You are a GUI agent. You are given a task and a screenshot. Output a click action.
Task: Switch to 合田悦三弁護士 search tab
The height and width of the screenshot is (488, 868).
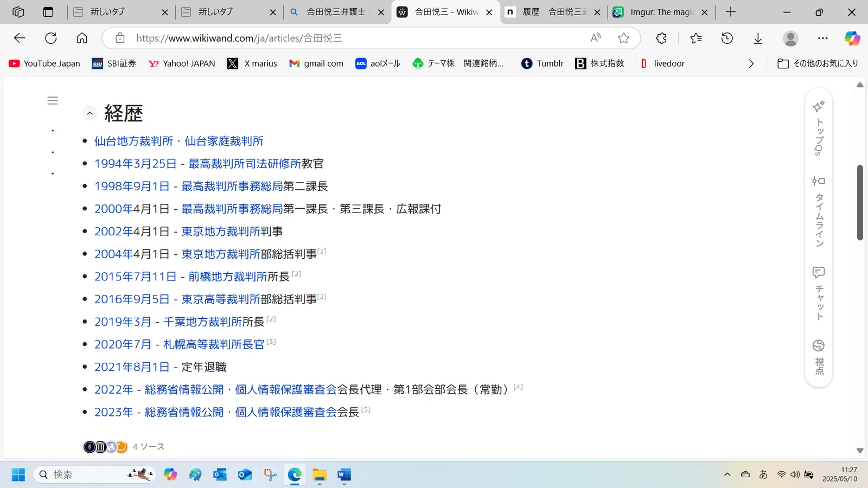coord(336,12)
